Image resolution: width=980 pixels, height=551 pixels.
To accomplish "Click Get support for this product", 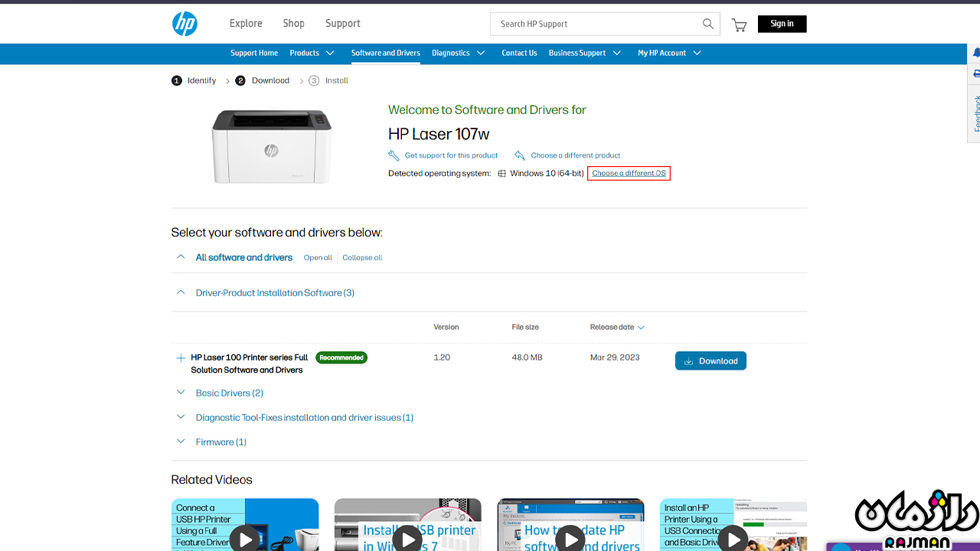I will click(x=451, y=155).
